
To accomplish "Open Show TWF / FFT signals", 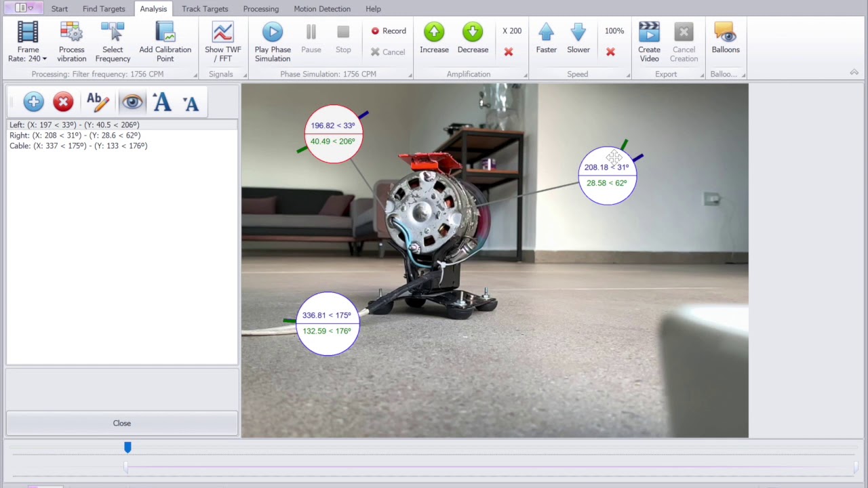I will pyautogui.click(x=222, y=42).
